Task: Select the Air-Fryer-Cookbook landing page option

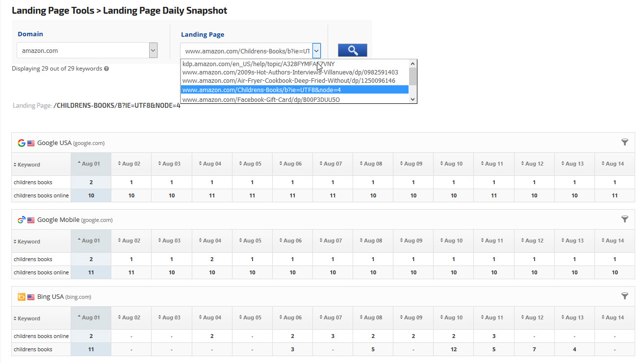Action: [x=288, y=81]
